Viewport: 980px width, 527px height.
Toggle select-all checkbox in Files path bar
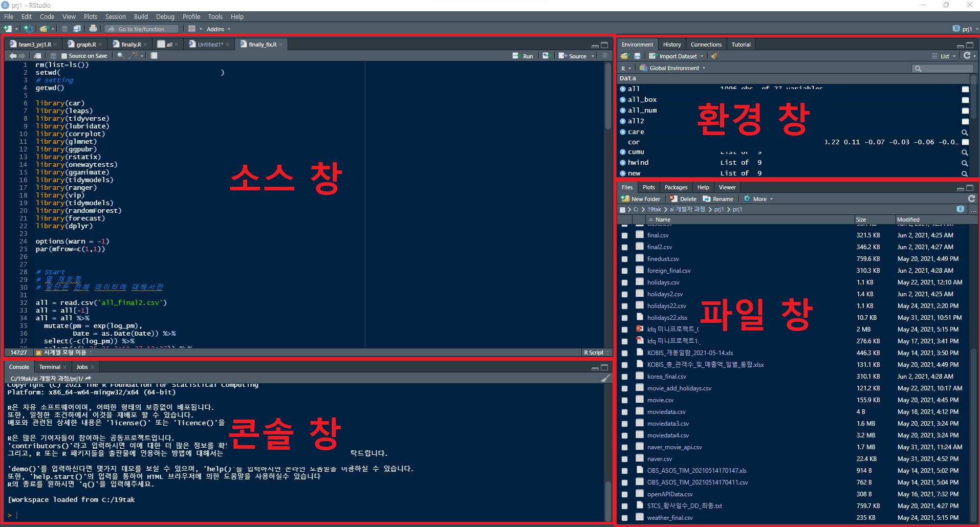[x=622, y=209]
